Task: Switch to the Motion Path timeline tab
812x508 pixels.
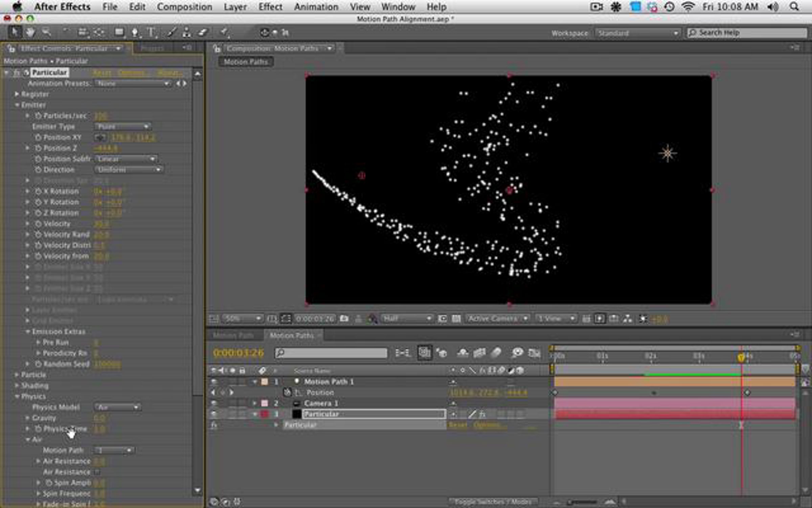Action: click(233, 335)
